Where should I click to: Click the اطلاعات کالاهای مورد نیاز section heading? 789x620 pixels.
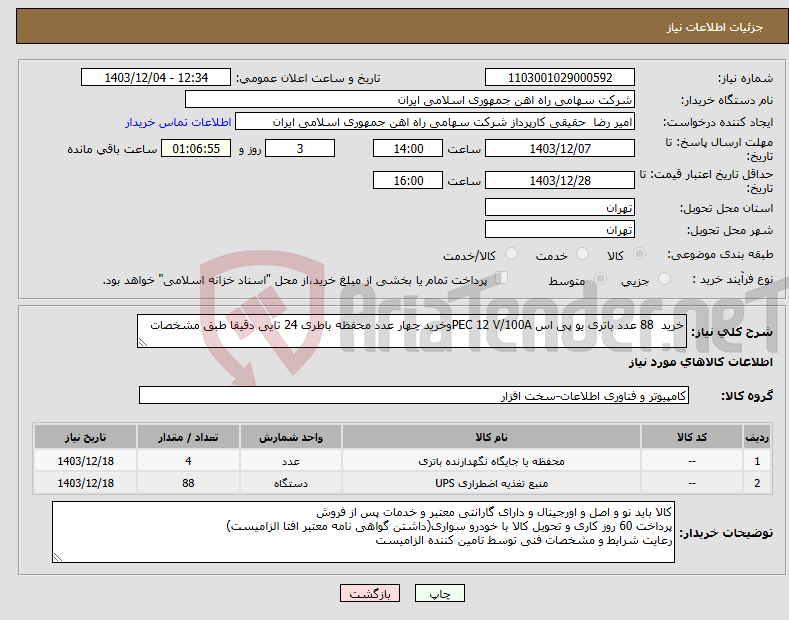tap(700, 362)
